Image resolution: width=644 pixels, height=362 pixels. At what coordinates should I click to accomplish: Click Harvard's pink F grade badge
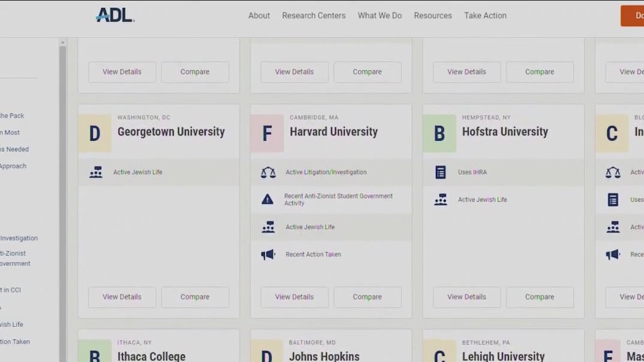click(x=267, y=132)
